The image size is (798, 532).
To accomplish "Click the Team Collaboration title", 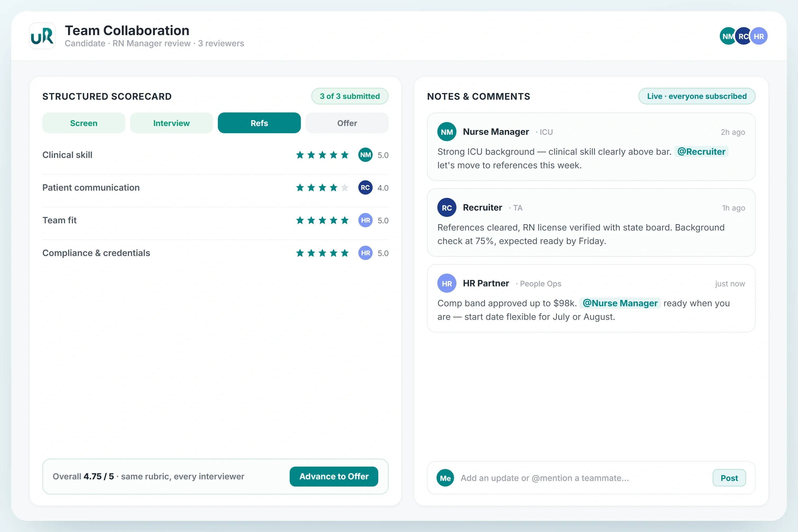I will (x=127, y=31).
